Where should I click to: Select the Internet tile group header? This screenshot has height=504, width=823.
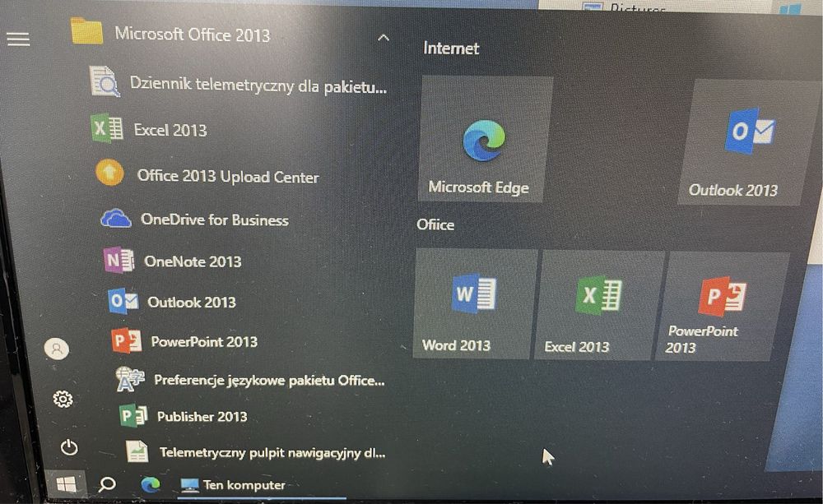(x=451, y=49)
